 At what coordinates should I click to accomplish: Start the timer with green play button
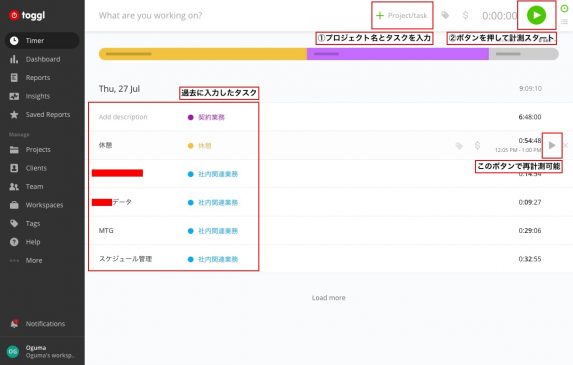pos(536,15)
